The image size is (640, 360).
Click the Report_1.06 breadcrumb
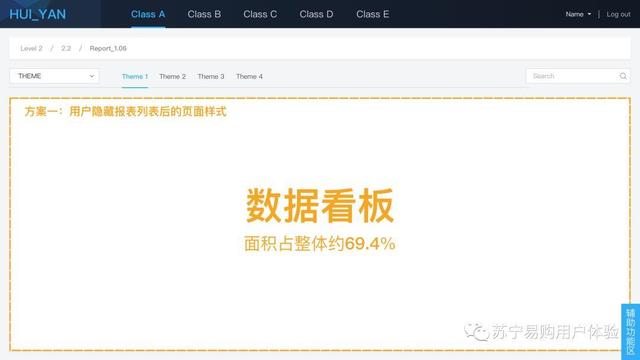pos(108,49)
